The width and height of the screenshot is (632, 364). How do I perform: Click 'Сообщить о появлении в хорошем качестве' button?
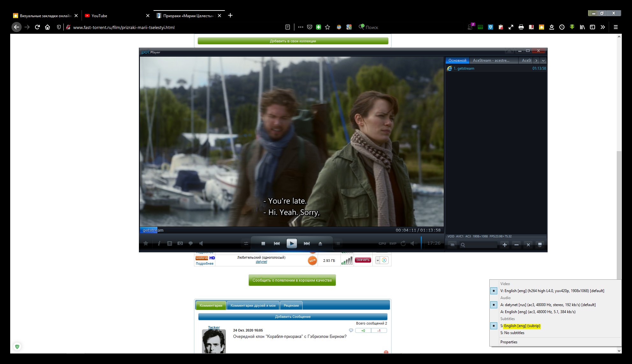(292, 280)
